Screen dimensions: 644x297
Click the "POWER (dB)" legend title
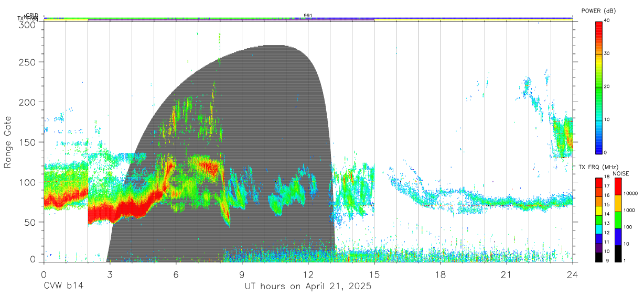[x=598, y=10]
